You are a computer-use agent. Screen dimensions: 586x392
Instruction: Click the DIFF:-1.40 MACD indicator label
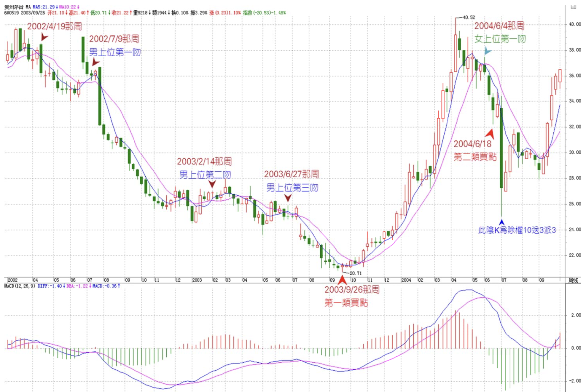[x=50, y=286]
